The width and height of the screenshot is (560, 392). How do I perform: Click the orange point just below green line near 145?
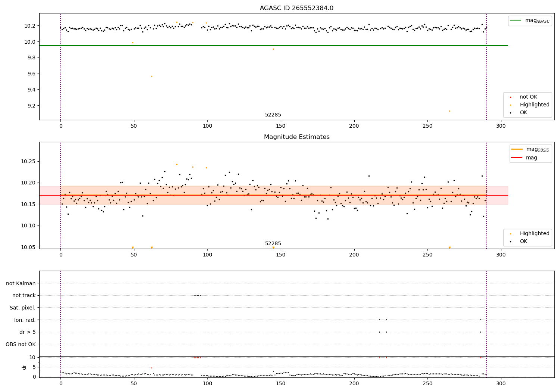coord(273,49)
